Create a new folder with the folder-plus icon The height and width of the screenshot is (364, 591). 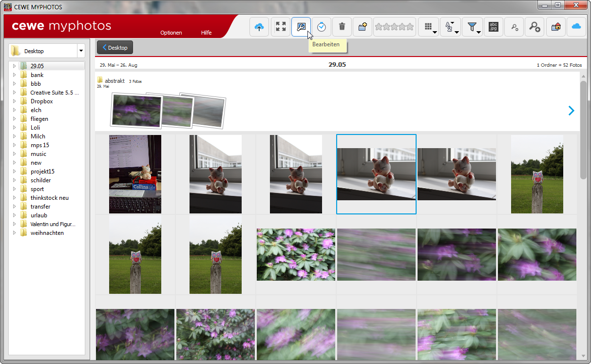pos(362,27)
